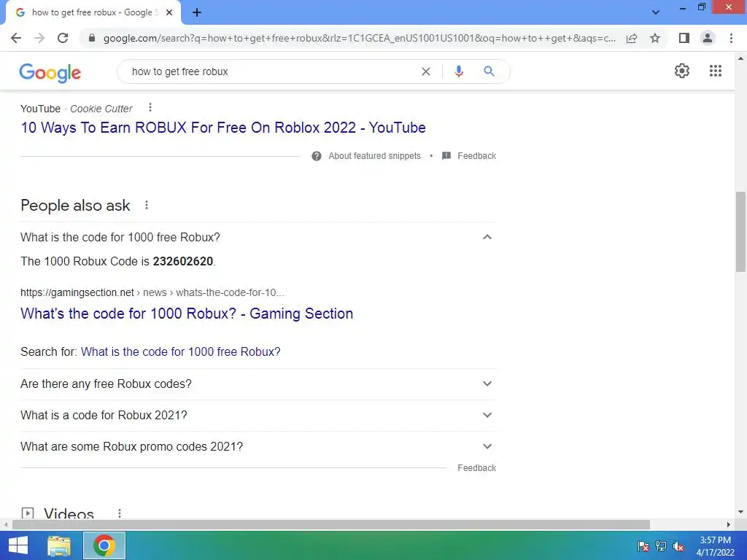
Task: Click the browser forward arrow
Action: tap(39, 38)
